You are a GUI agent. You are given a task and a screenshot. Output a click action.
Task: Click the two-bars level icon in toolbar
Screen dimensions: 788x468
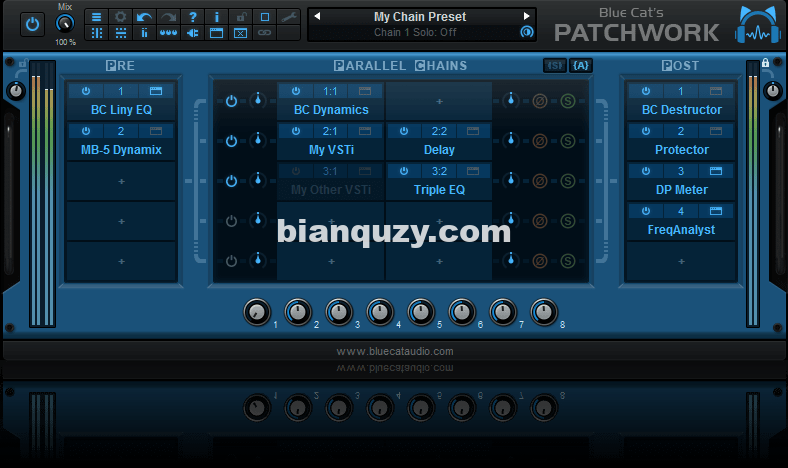click(144, 33)
